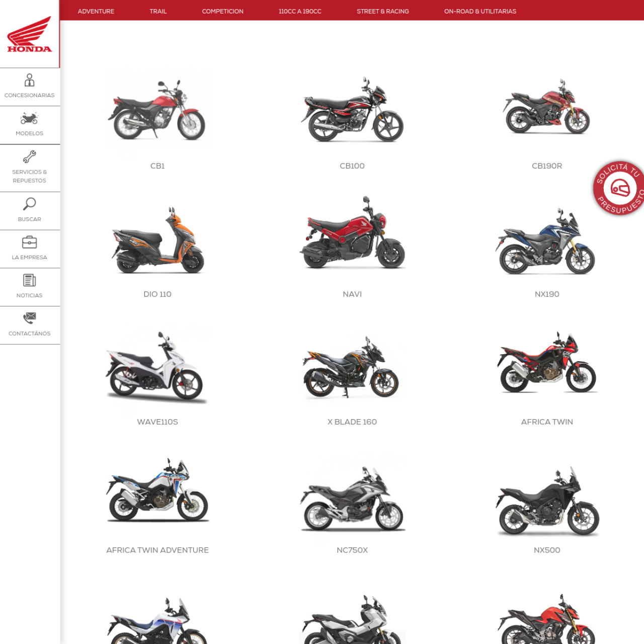Click the CONTACTÁNOS sidebar label

[29, 334]
